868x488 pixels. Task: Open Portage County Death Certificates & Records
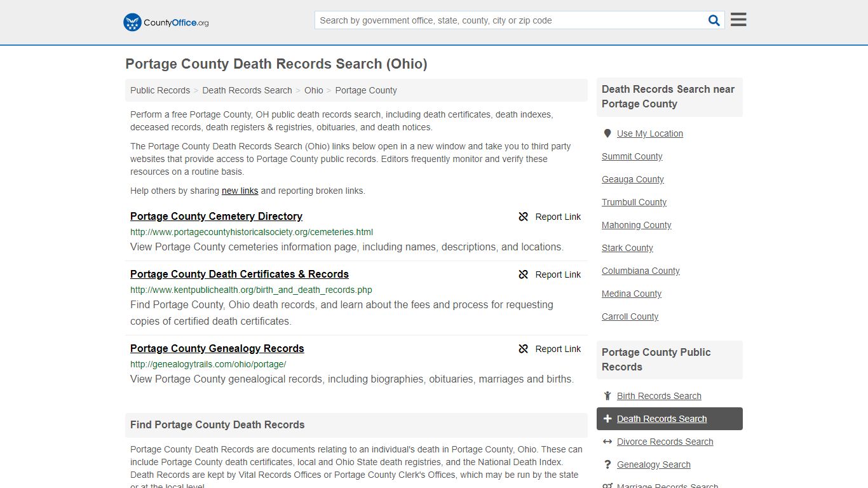[240, 274]
